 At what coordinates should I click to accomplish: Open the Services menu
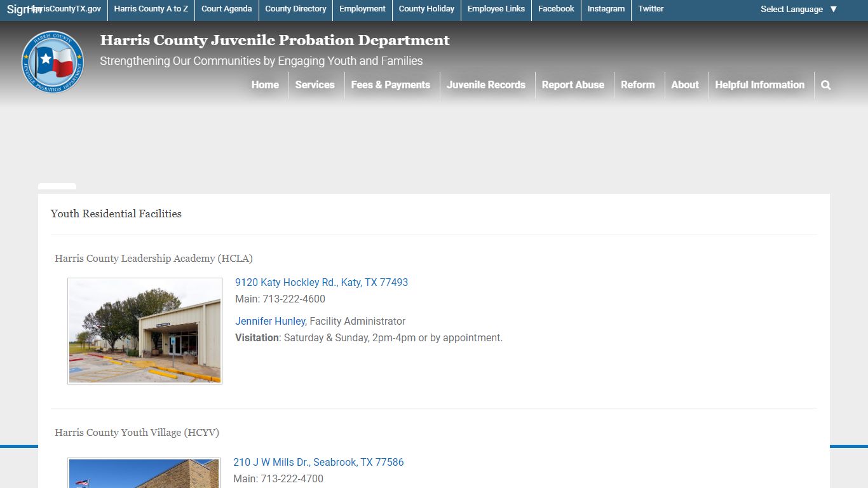point(315,85)
